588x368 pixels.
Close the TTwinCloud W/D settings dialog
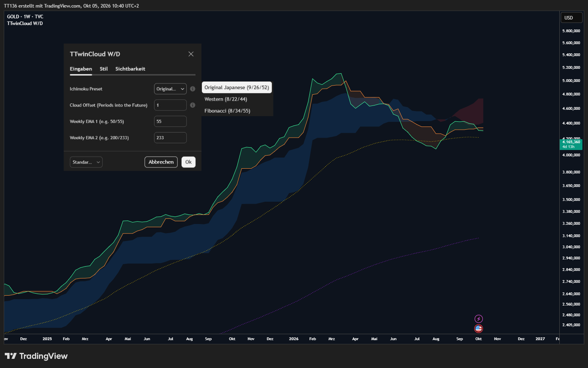pos(191,54)
